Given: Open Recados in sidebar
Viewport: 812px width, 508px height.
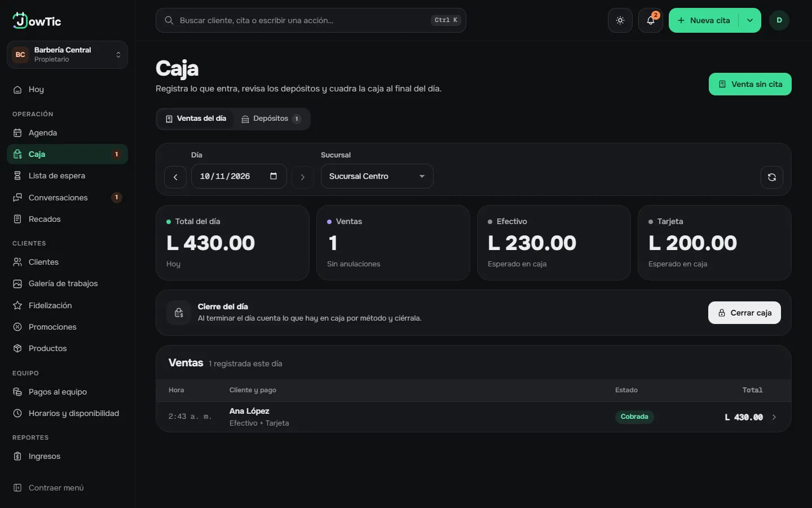Looking at the screenshot, I should coord(67,219).
